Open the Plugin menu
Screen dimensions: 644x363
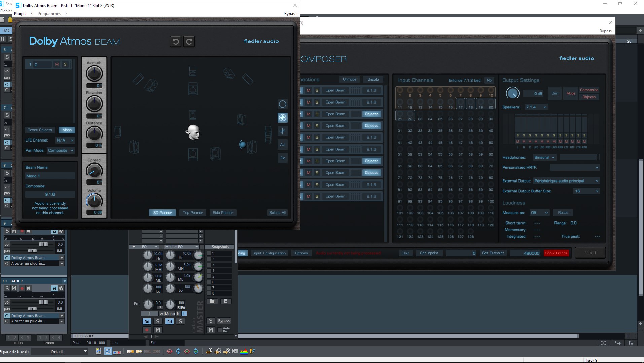[20, 13]
